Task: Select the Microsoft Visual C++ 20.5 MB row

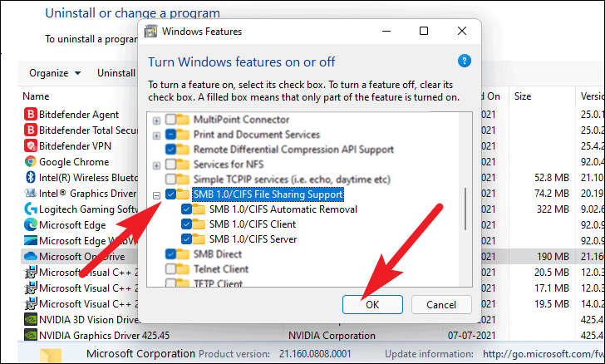Action: pos(311,272)
